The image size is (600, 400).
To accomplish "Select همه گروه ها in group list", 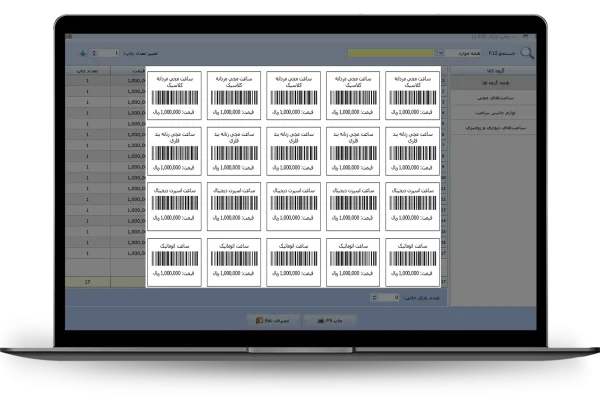I will click(x=494, y=83).
